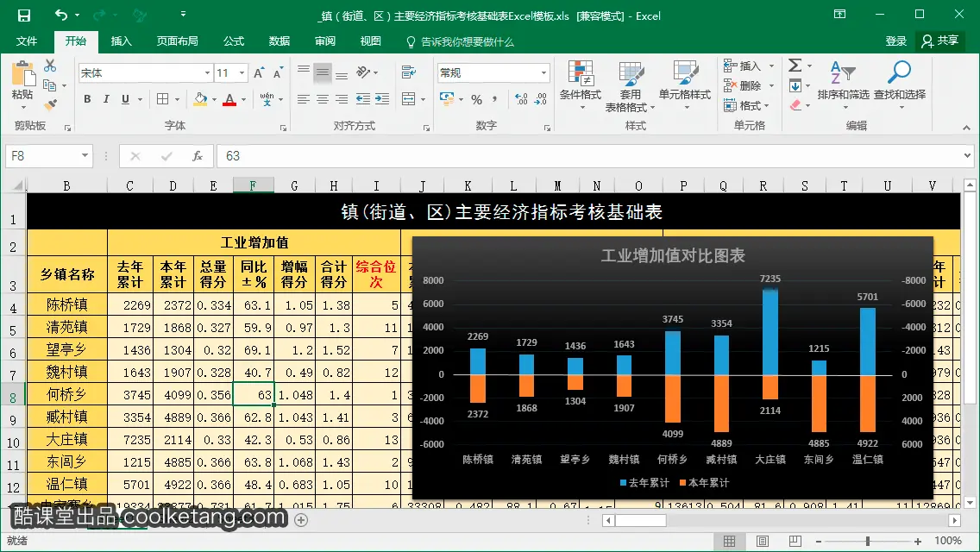Switch to Page Layout view in status bar

pyautogui.click(x=762, y=542)
